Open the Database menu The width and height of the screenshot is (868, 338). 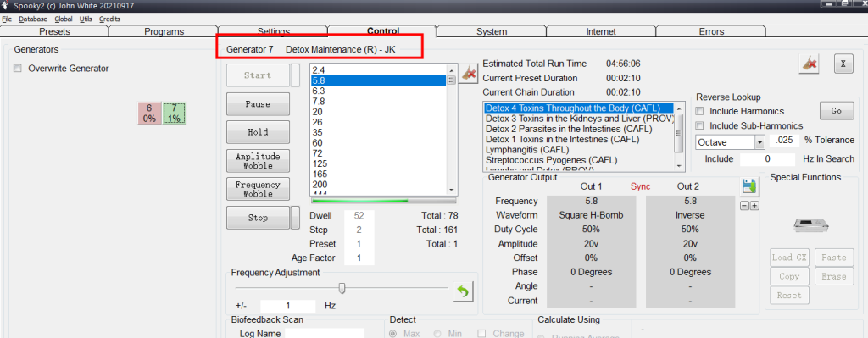pyautogui.click(x=33, y=19)
